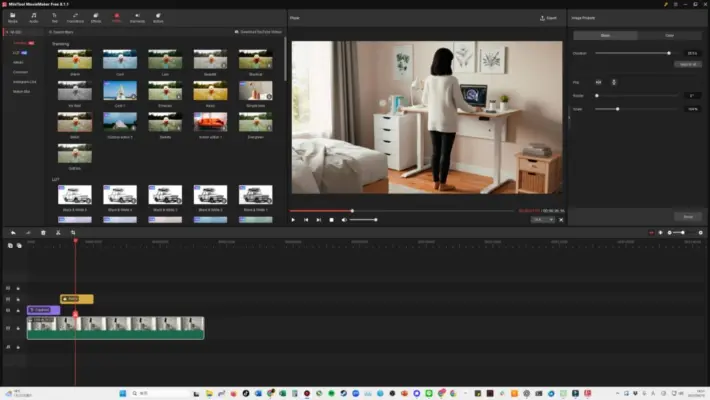Toggle visibility of the Caption track

click(x=8, y=310)
